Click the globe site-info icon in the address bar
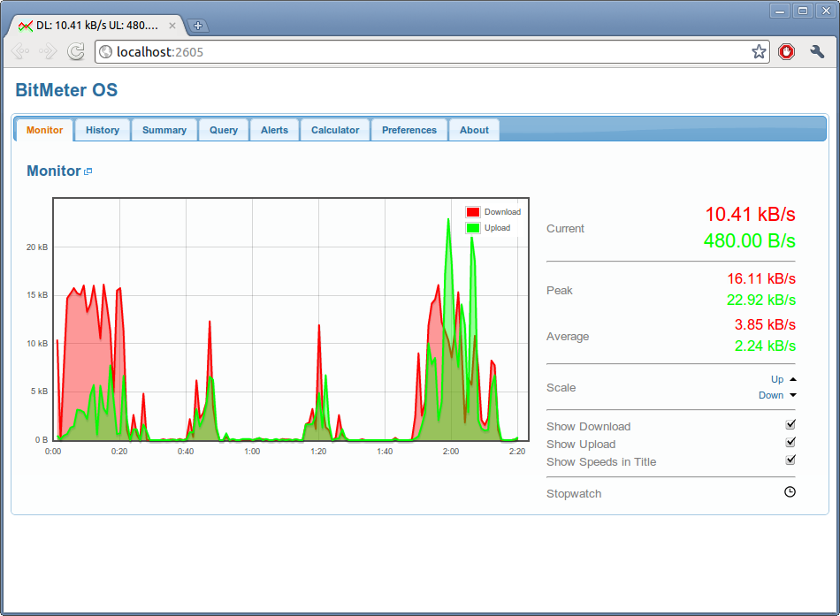The height and width of the screenshot is (616, 840). pyautogui.click(x=105, y=51)
